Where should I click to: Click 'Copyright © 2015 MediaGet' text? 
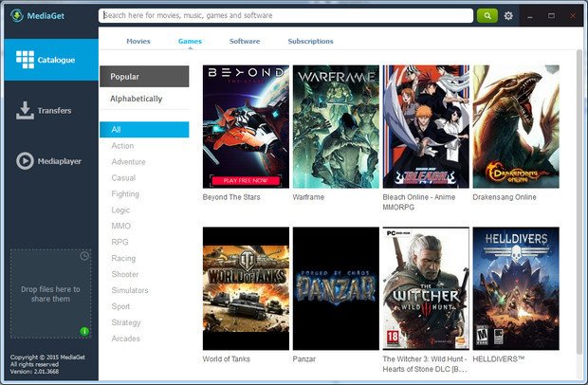[47, 357]
